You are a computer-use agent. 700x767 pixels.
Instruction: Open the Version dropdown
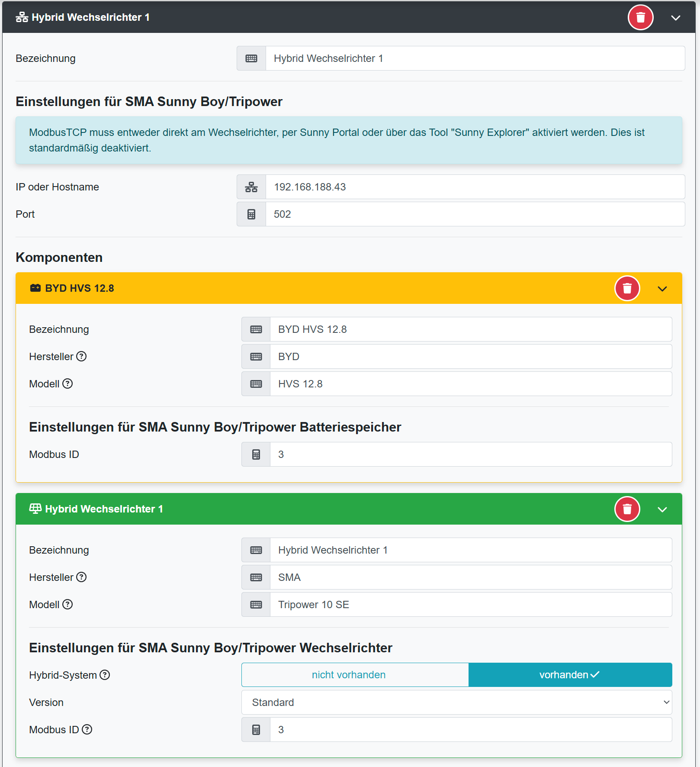click(456, 702)
